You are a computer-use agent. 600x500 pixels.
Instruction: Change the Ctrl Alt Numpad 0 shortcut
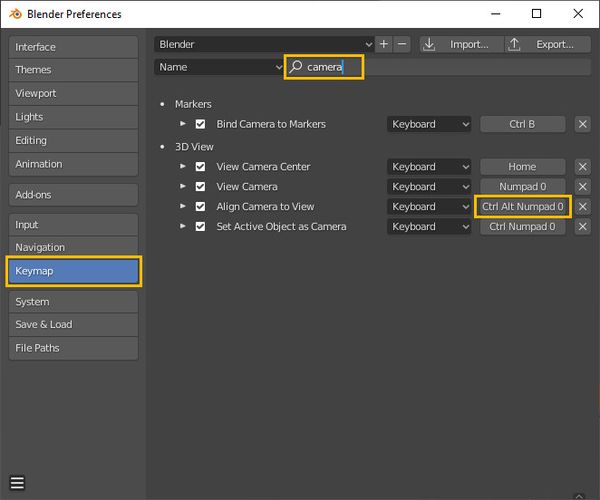click(x=523, y=207)
